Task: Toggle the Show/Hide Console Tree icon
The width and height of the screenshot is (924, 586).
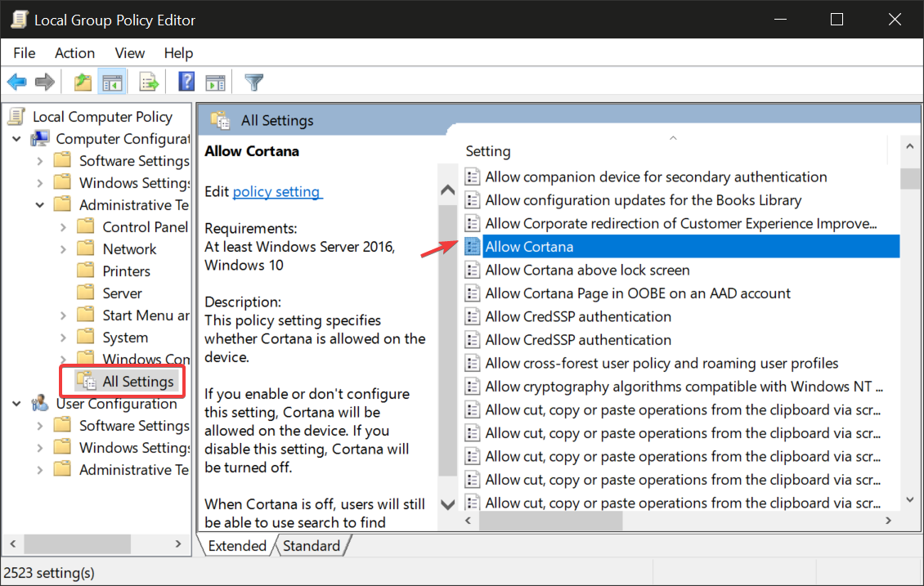Action: pyautogui.click(x=112, y=83)
